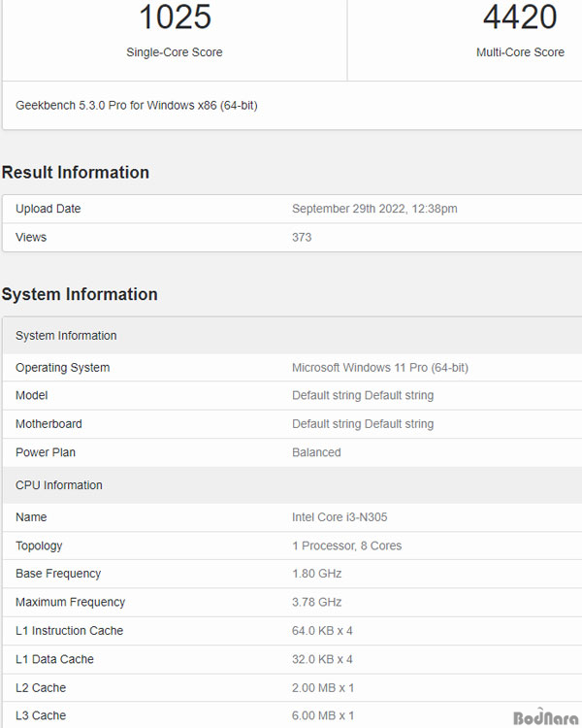Click the Balanced power plan value
The image size is (582, 728).
316,452
